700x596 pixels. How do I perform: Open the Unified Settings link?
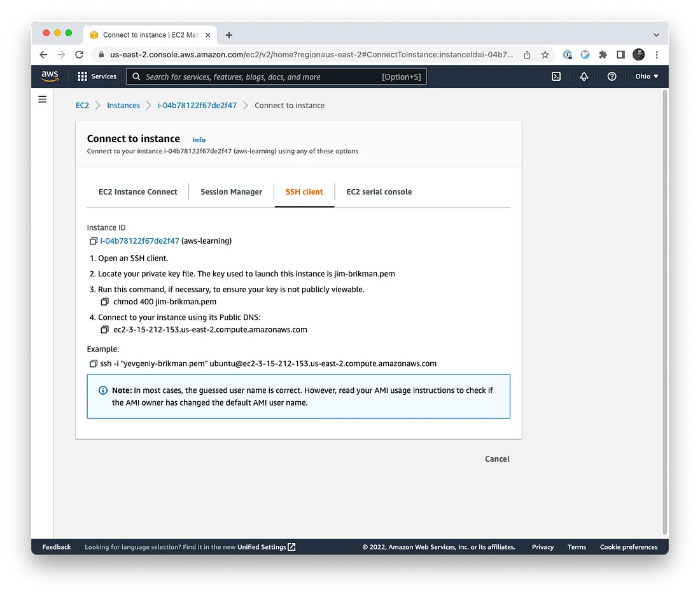pos(266,547)
